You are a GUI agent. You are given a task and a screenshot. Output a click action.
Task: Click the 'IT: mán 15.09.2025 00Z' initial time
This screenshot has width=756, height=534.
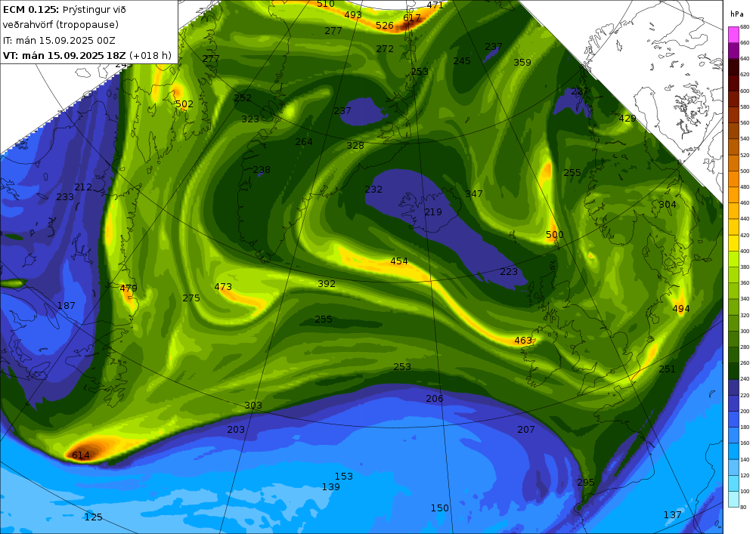pyautogui.click(x=59, y=41)
